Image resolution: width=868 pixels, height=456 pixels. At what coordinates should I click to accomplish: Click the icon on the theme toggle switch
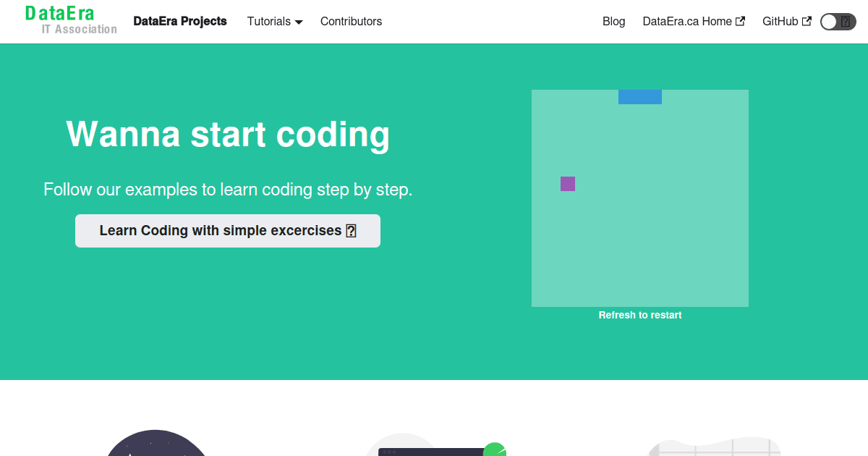(846, 21)
